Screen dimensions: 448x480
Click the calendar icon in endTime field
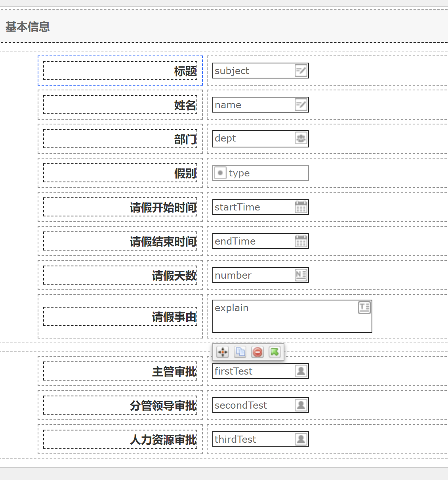301,241
